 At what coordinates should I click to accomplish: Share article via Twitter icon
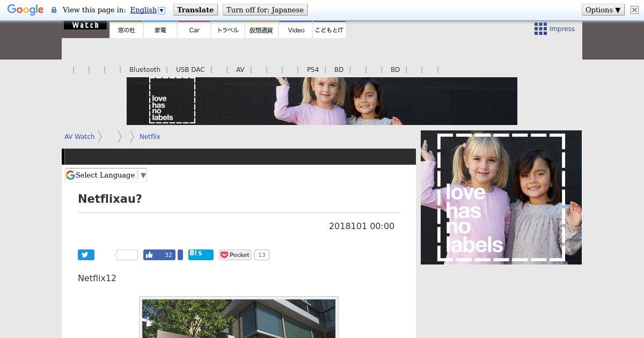(x=86, y=255)
